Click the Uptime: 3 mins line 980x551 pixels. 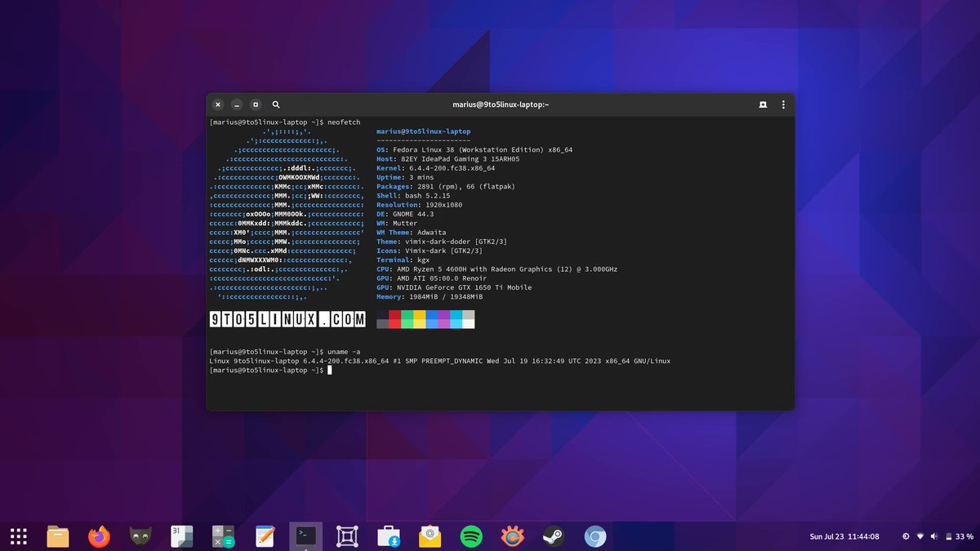coord(406,178)
